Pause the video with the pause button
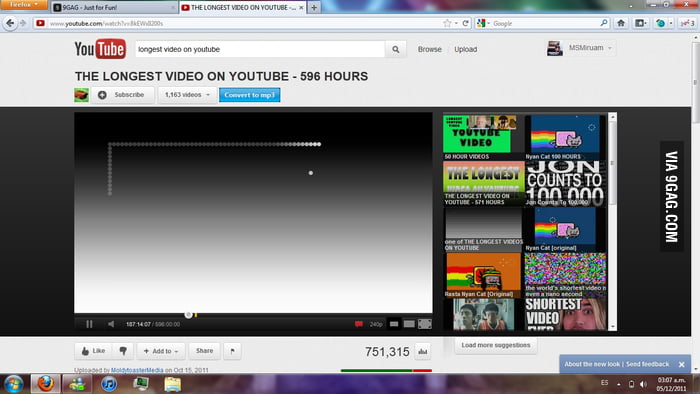Screen dimensions: 700x394 tap(89, 324)
